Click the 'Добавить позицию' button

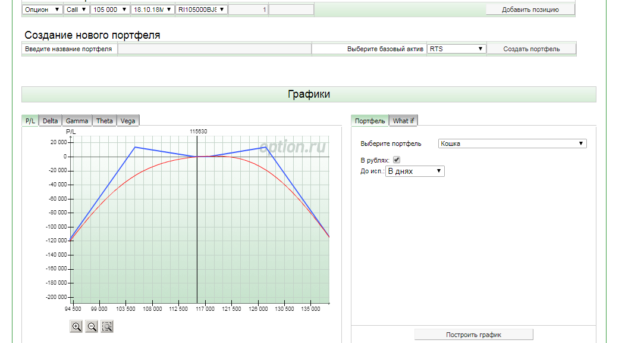[530, 10]
